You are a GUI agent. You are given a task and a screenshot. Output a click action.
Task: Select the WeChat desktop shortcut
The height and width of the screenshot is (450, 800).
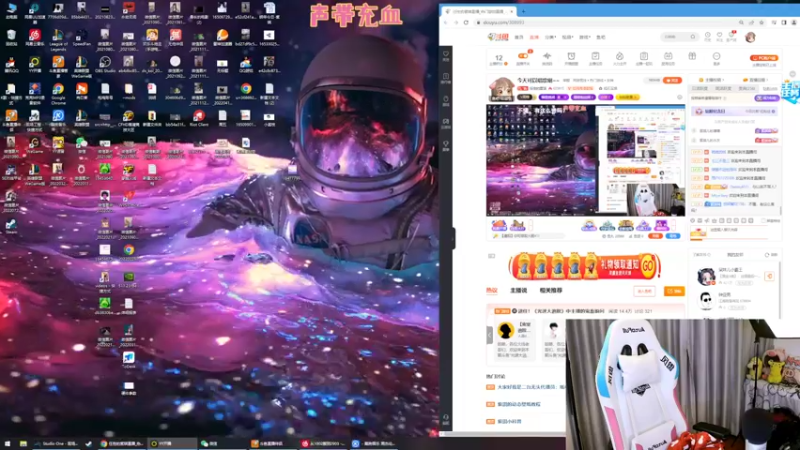click(x=81, y=145)
